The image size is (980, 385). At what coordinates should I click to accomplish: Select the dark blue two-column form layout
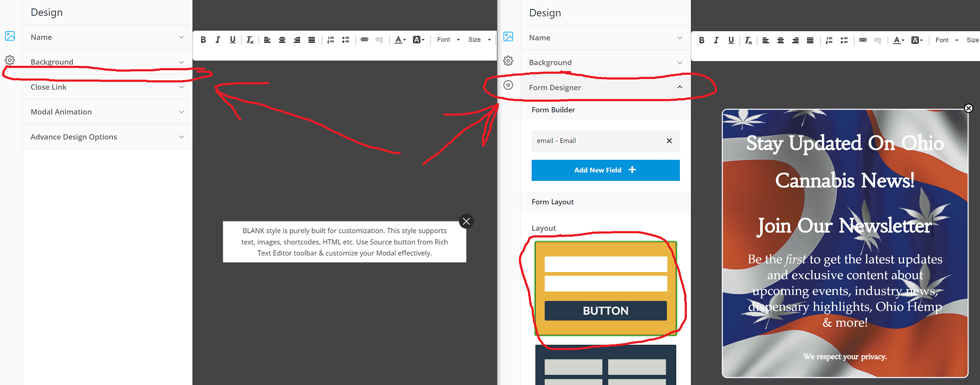point(606,365)
